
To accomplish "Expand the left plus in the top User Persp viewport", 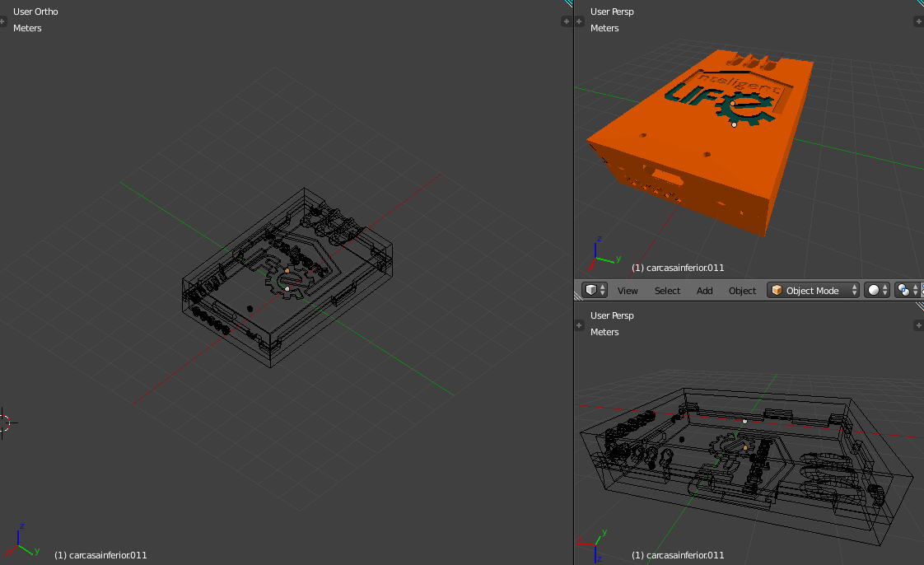I will click(579, 21).
